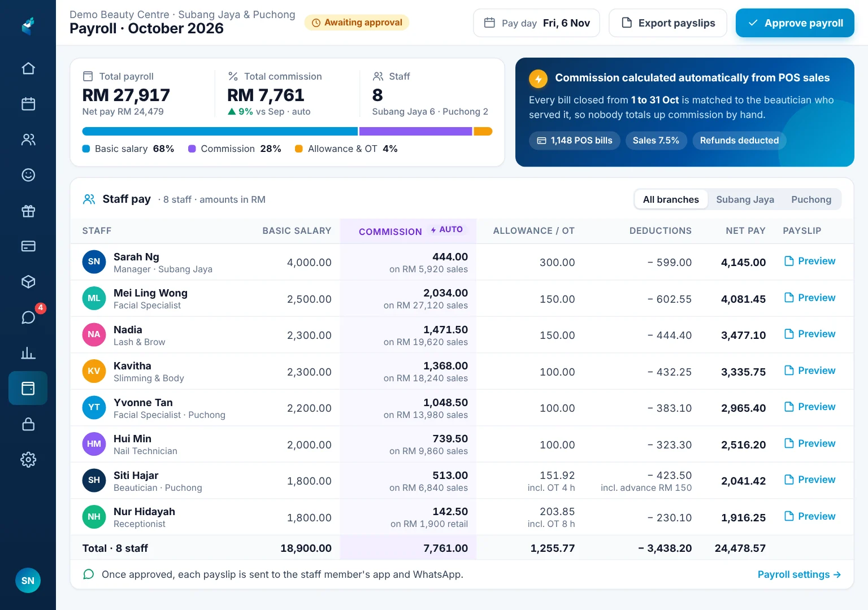Image resolution: width=868 pixels, height=610 pixels.
Task: Open Payroll settings link
Action: pyautogui.click(x=799, y=574)
